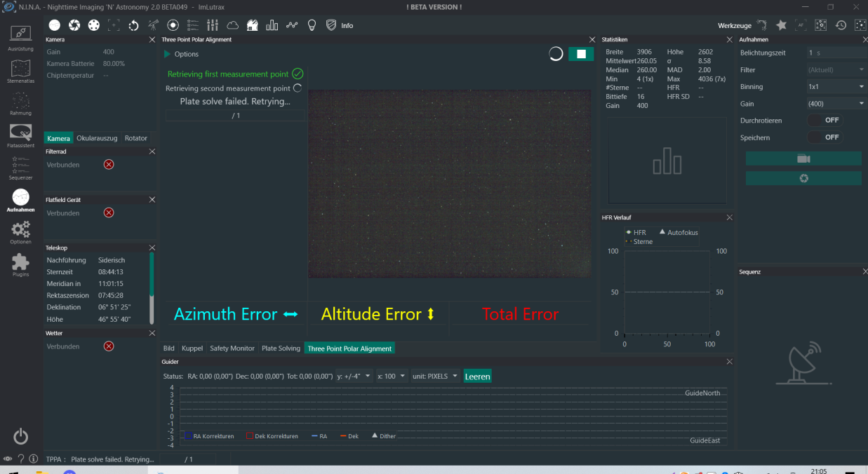The height and width of the screenshot is (474, 868).
Task: Open the AF autofocus tool icon
Action: pyautogui.click(x=801, y=25)
